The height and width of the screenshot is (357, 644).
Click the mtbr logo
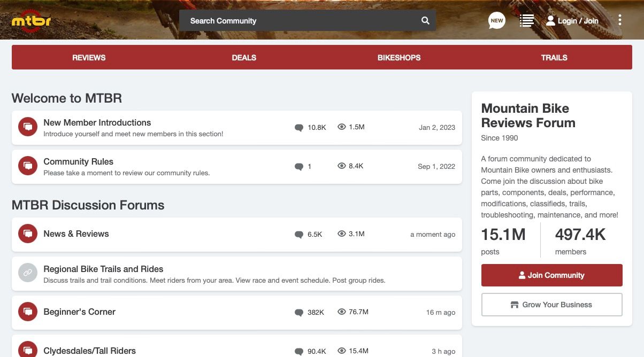point(32,21)
